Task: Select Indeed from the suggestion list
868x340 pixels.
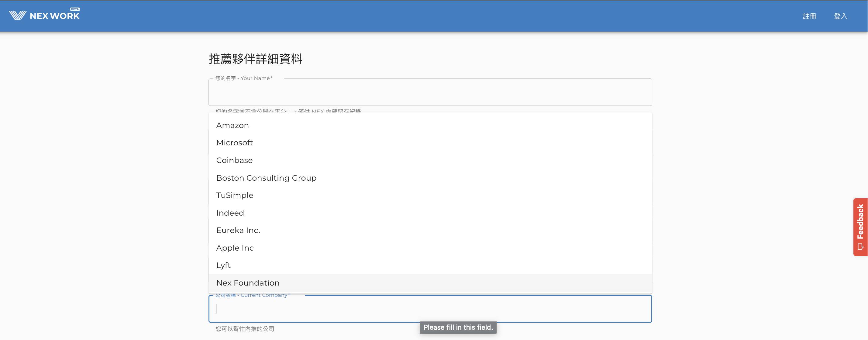Action: [x=230, y=213]
